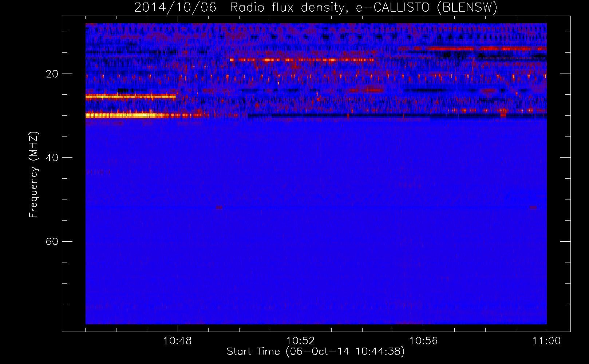Click the bright yellow band near 25 MHz
The image size is (589, 364).
pos(130,96)
